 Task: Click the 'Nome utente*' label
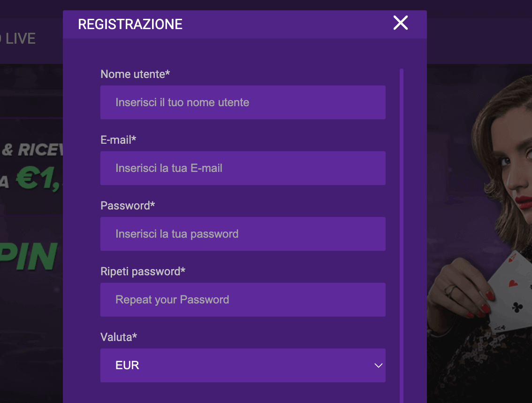[135, 74]
